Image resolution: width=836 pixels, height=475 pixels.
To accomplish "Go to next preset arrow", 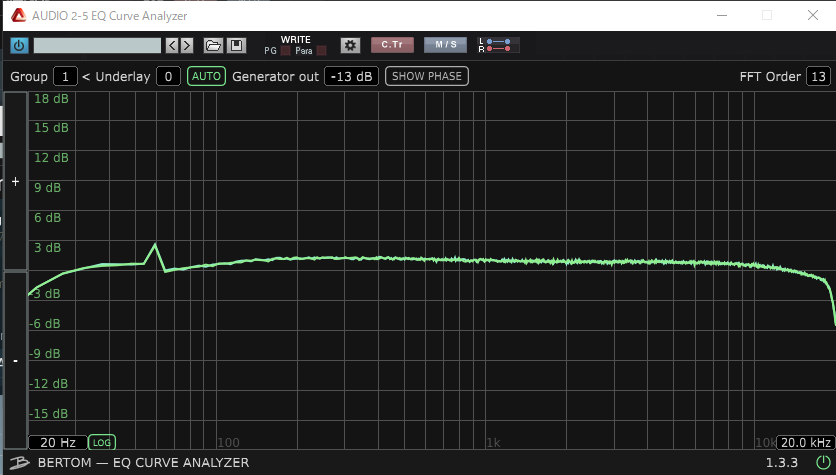I will pos(187,45).
